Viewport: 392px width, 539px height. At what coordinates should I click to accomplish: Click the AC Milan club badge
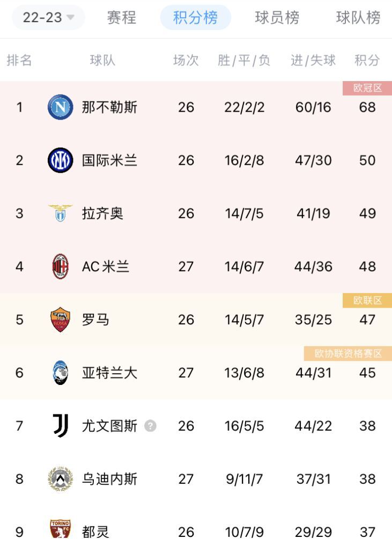[60, 266]
